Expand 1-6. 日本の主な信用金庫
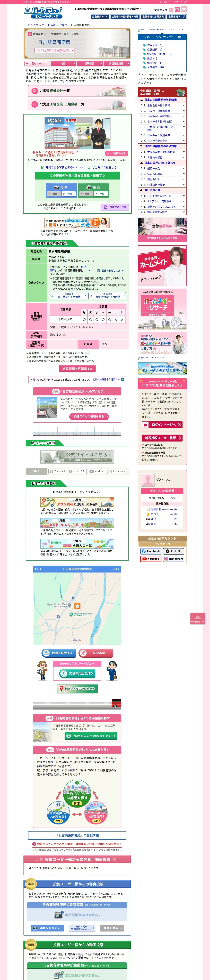 (162, 135)
